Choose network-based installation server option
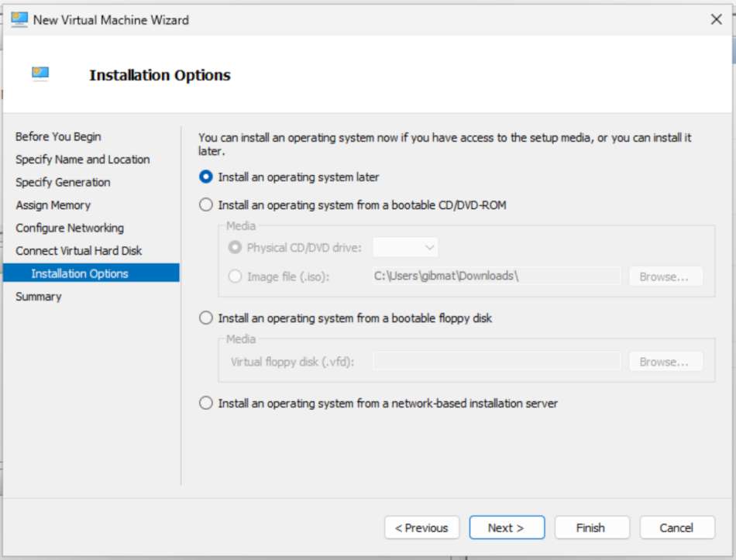This screenshot has height=560, width=736. (205, 403)
